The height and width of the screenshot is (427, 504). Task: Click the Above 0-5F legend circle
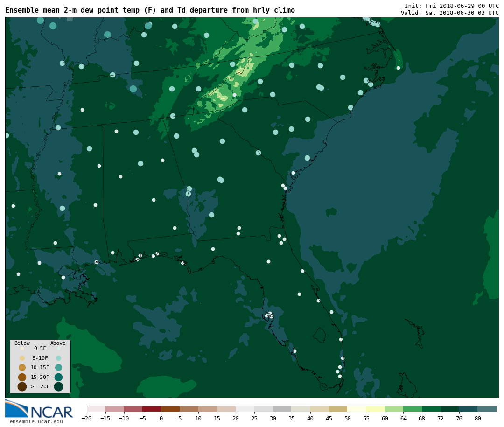(x=58, y=348)
